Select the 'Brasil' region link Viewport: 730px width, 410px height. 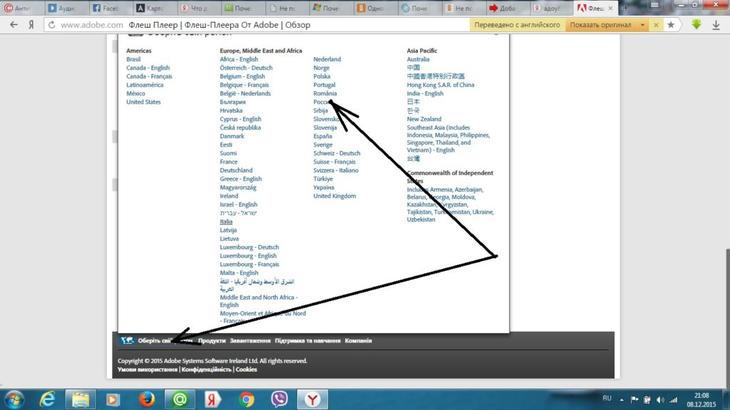(133, 59)
